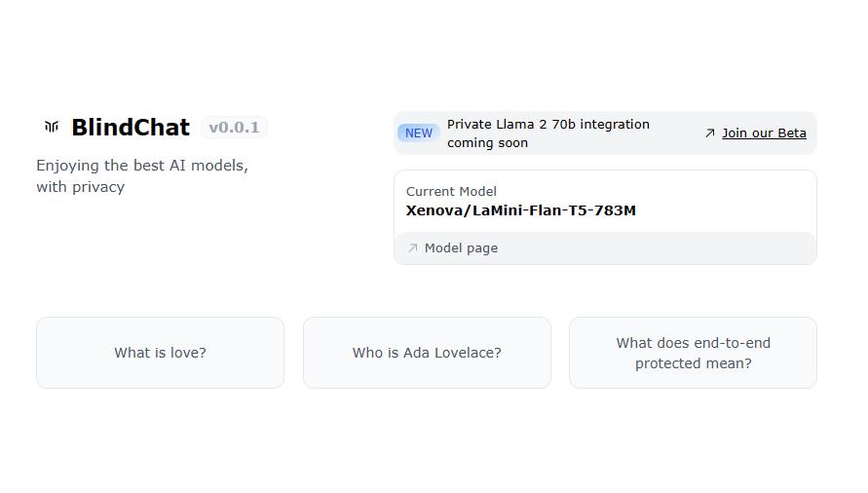Select the v0.0.1 version badge
The height and width of the screenshot is (493, 868).
234,127
